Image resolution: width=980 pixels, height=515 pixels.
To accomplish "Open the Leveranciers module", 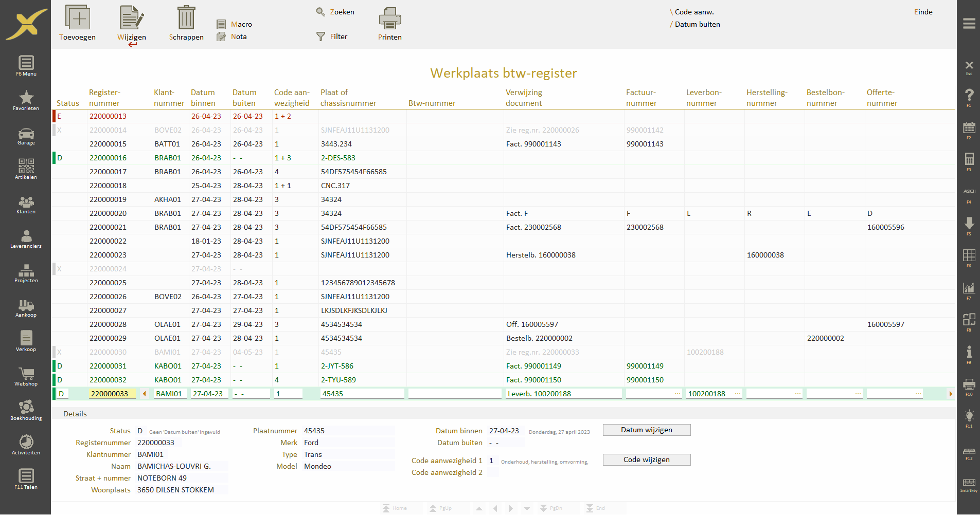I will tap(26, 239).
